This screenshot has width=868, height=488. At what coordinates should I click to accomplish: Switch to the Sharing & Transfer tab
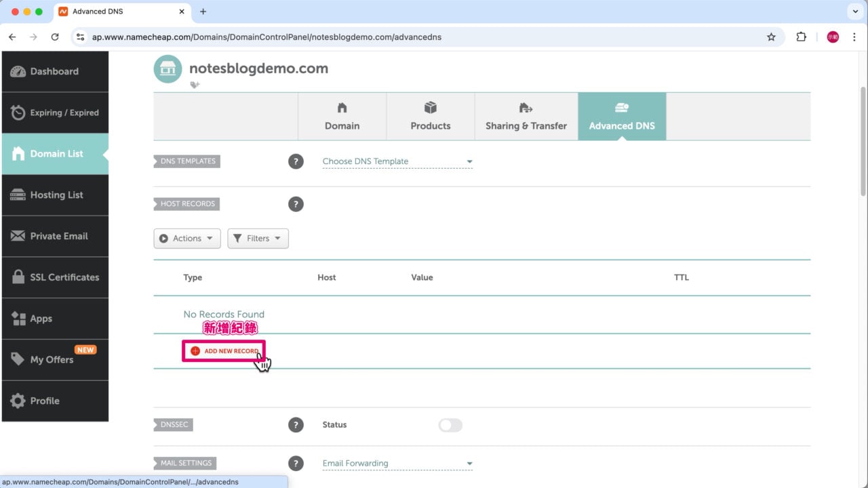(x=526, y=117)
